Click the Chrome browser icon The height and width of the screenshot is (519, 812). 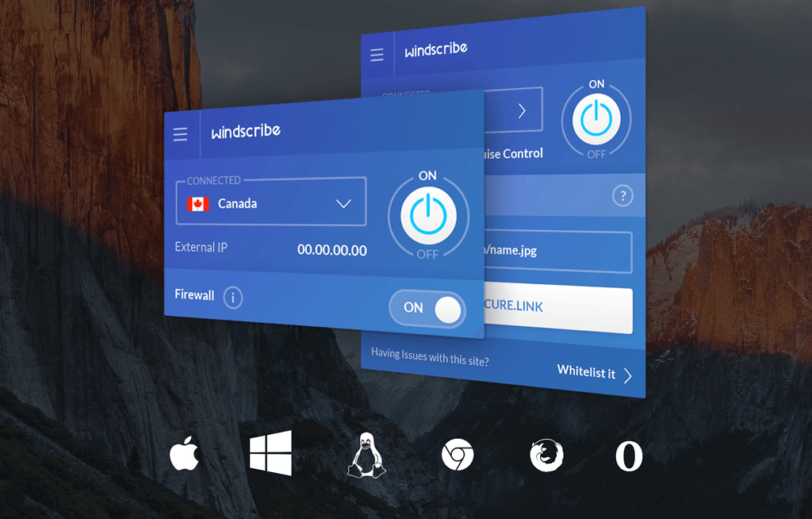(x=458, y=455)
